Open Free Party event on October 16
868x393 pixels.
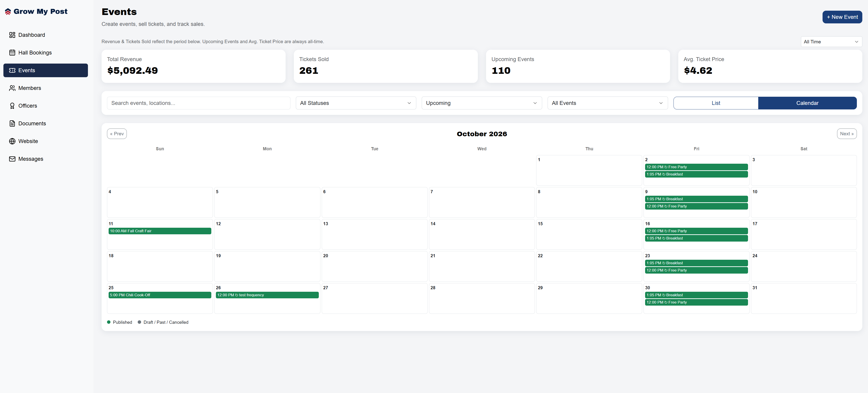(696, 231)
